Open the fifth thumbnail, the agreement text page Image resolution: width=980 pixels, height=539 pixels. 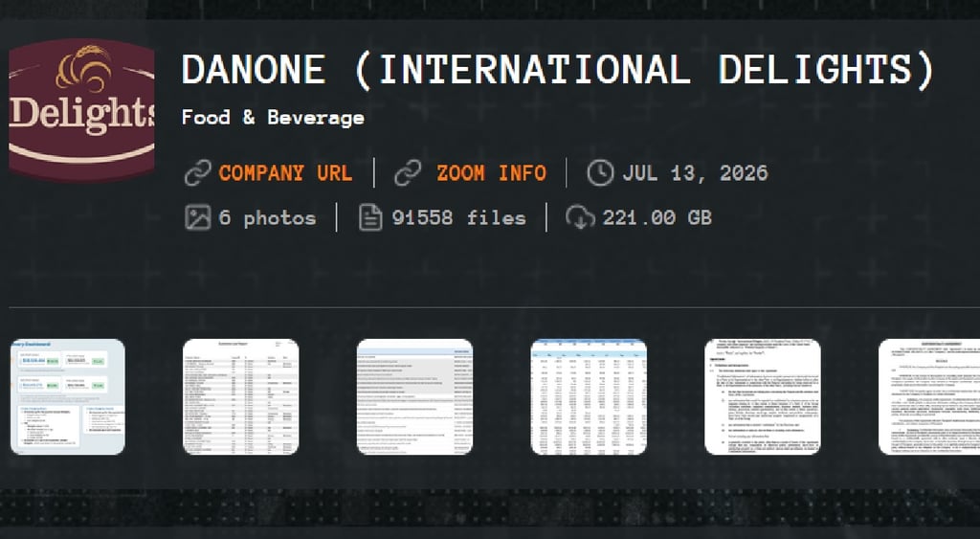point(762,396)
